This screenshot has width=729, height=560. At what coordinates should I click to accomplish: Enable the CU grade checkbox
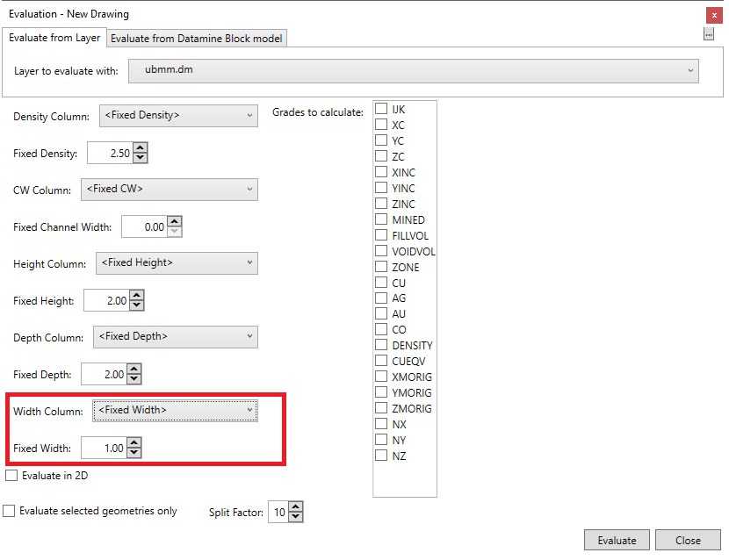pyautogui.click(x=381, y=283)
